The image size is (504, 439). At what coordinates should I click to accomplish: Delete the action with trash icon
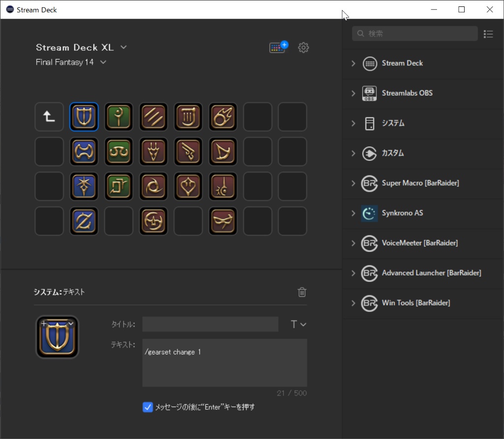pyautogui.click(x=302, y=292)
